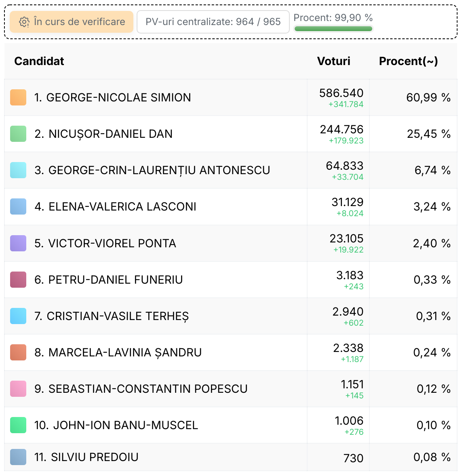Click Nicușor Dan's 25,45 % percentage
The height and width of the screenshot is (476, 464).
[429, 134]
